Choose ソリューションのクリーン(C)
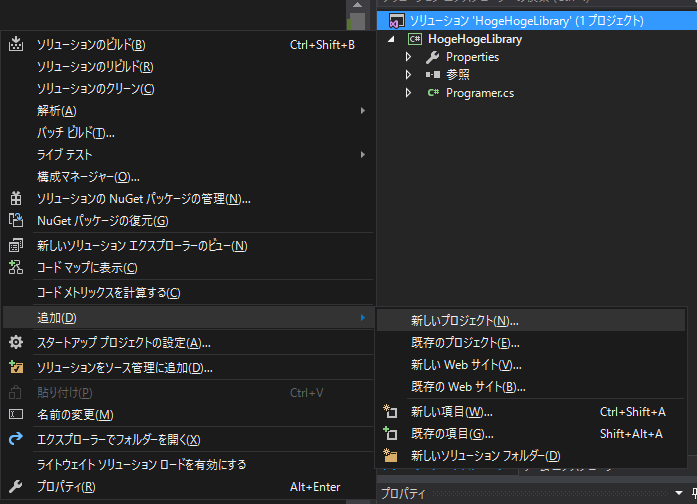697x504 pixels. pyautogui.click(x=188, y=88)
